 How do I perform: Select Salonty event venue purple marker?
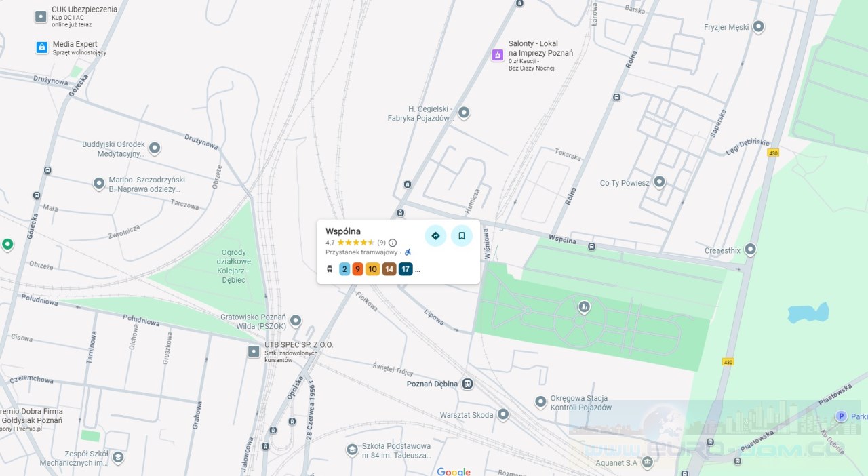click(498, 55)
